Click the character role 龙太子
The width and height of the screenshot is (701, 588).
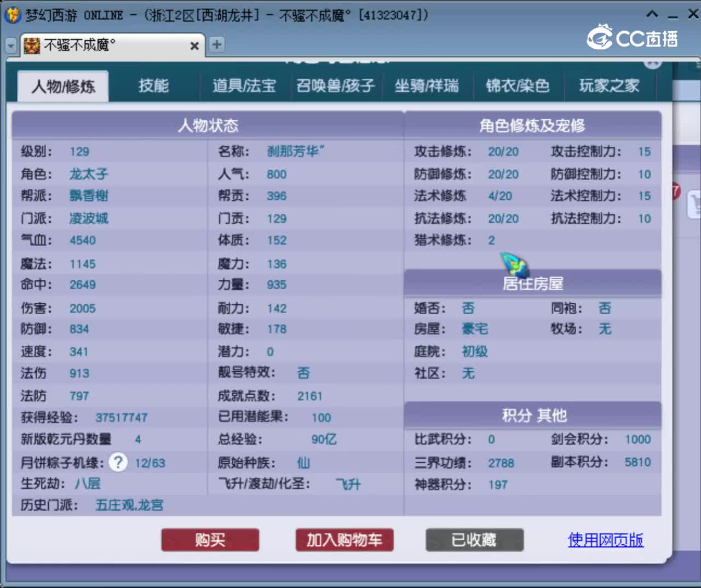click(x=89, y=174)
